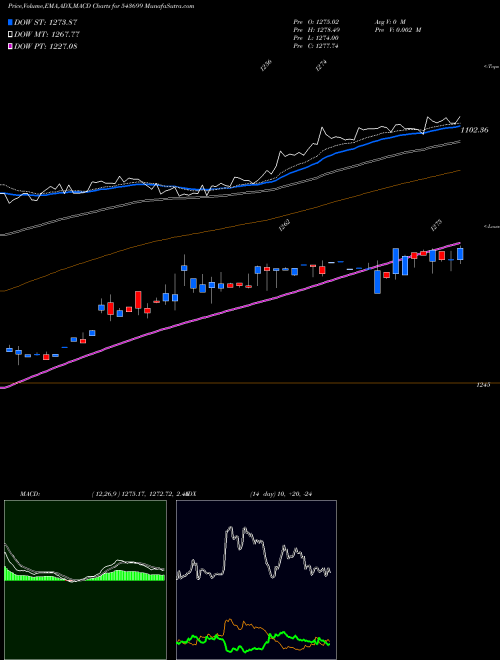
Task: Click the magenta DOW PT legend swatch
Action: click(x=11, y=46)
